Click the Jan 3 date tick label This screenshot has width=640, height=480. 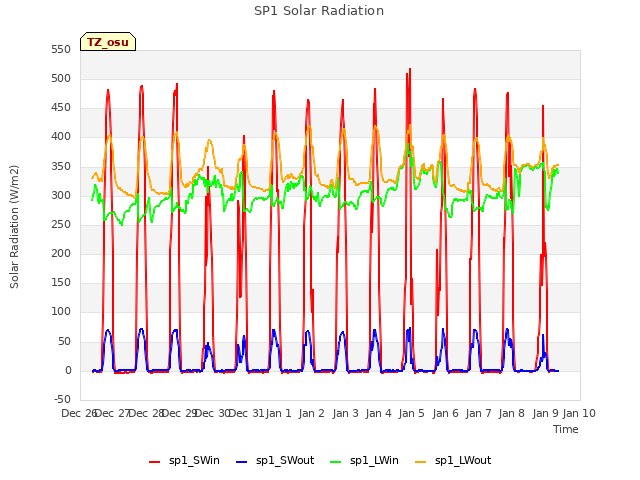click(345, 413)
